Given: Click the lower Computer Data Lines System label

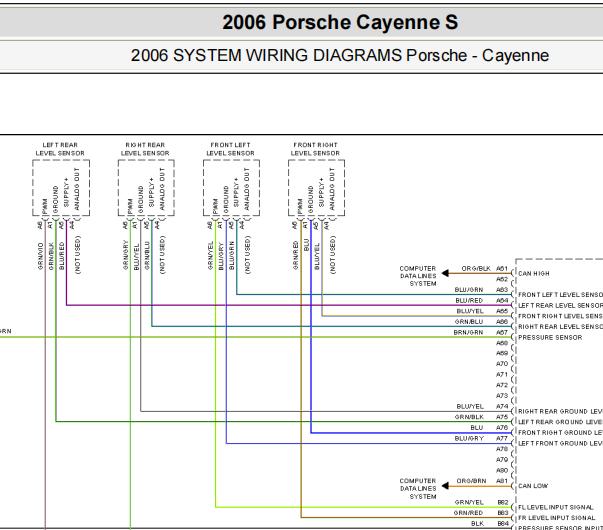Looking at the screenshot, I should pyautogui.click(x=418, y=488).
